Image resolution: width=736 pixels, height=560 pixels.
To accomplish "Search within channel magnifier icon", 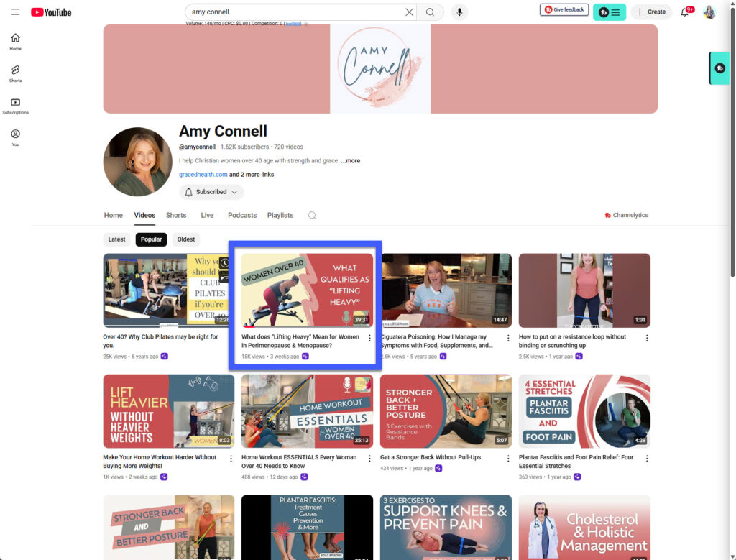I will tap(312, 215).
